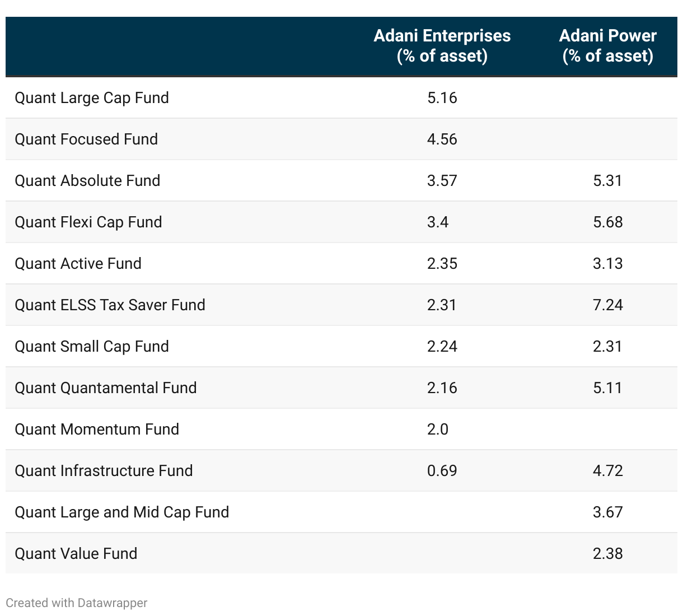Click Quant Quantamental Fund row name
683x616 pixels.
click(x=106, y=388)
